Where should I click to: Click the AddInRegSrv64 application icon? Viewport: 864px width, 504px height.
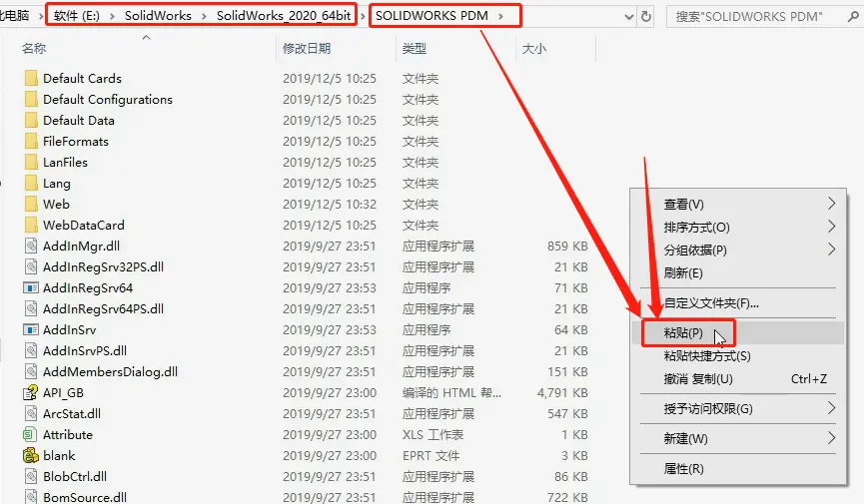click(31, 287)
